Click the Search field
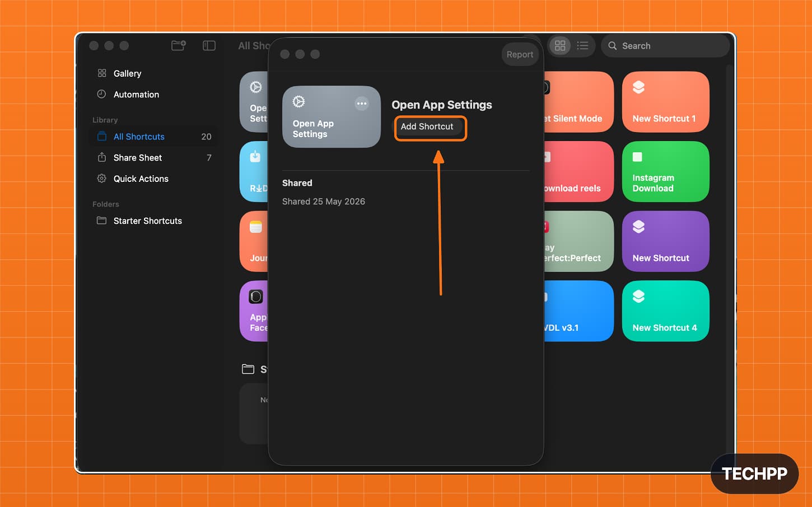The image size is (812, 507). pos(665,46)
